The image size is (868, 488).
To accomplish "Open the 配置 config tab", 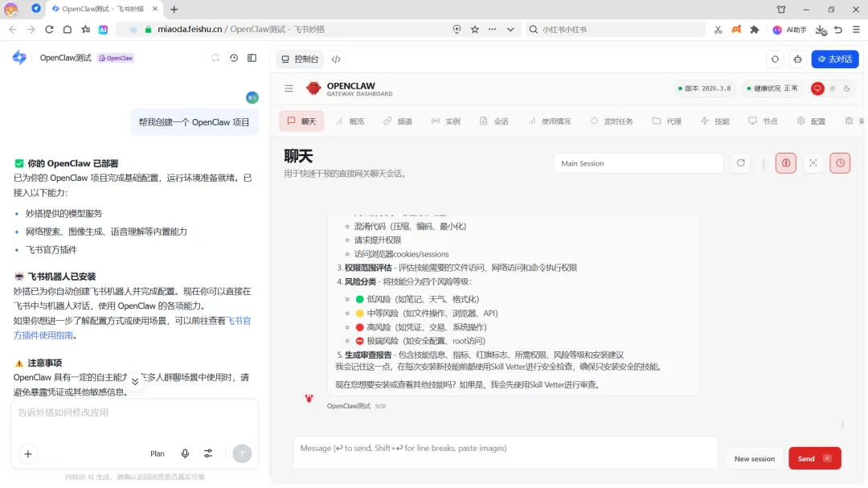I will (x=811, y=121).
